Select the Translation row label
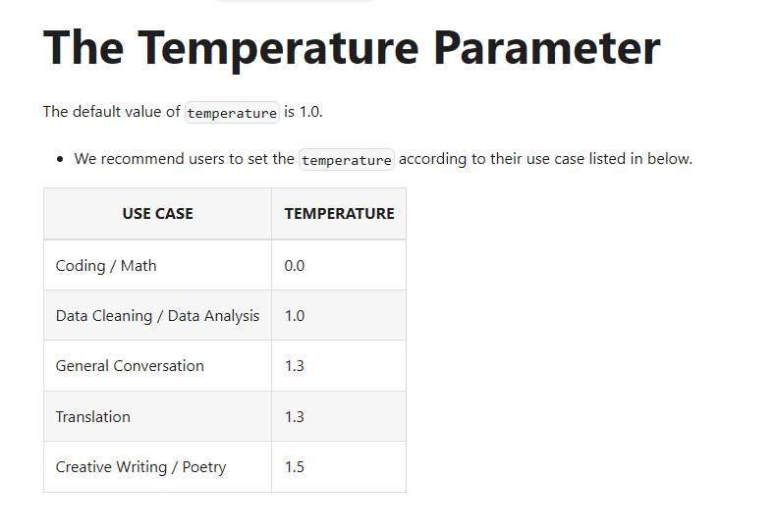775x532 pixels. click(x=93, y=417)
